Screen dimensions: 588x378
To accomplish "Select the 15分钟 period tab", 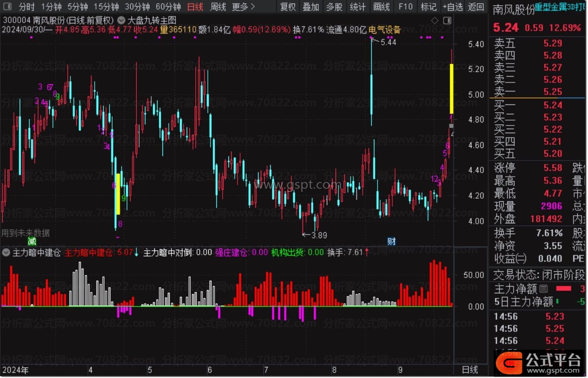I will (107, 7).
